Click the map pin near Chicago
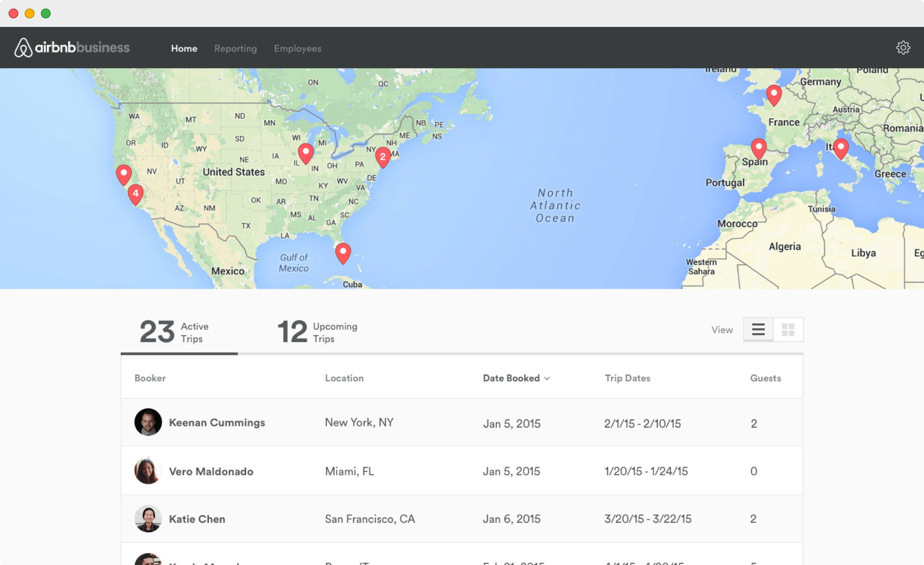The width and height of the screenshot is (924, 565). pyautogui.click(x=306, y=153)
